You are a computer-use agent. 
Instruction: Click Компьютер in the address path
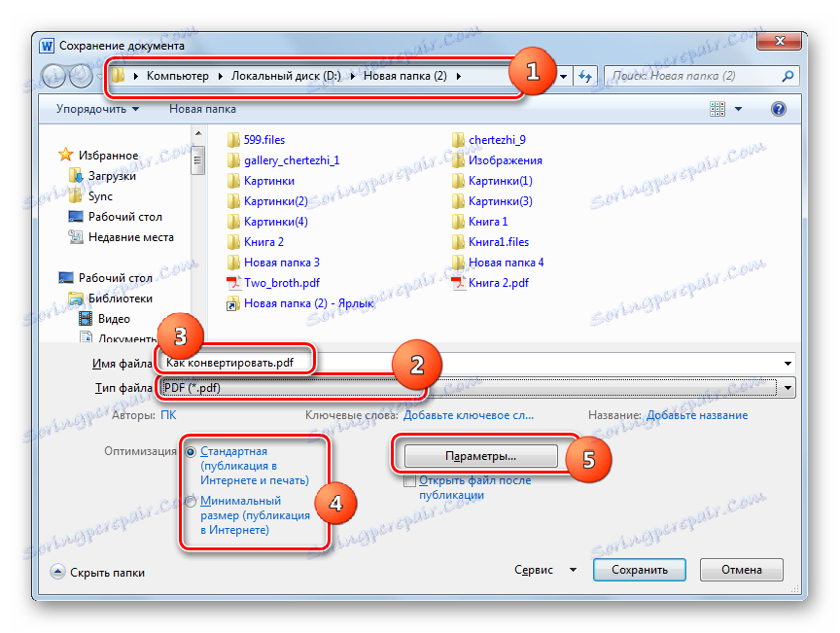point(178,76)
